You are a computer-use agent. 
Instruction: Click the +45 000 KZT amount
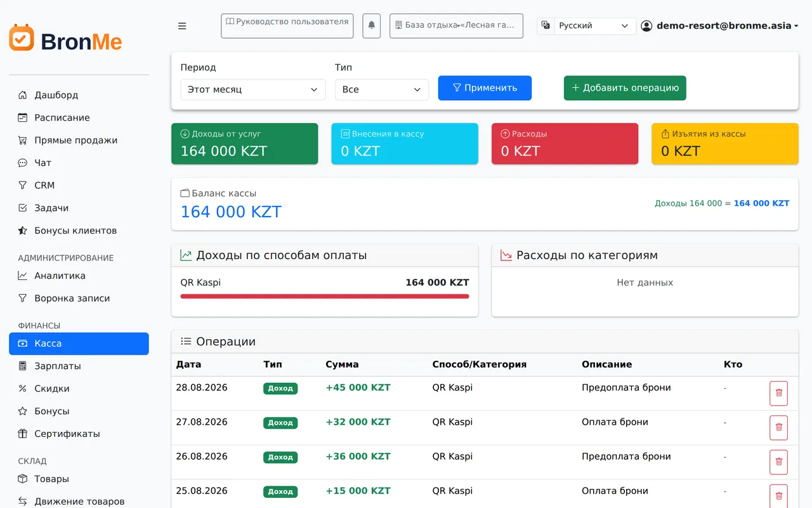pos(358,387)
